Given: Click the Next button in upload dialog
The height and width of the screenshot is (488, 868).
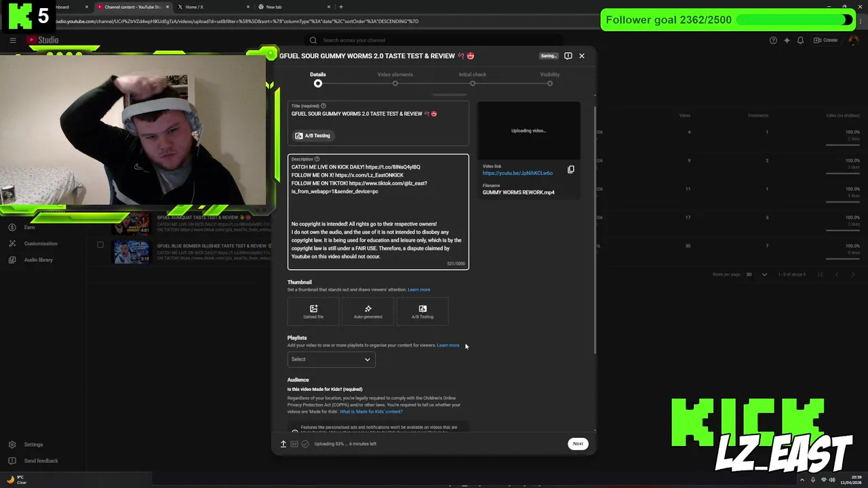Looking at the screenshot, I should click(x=578, y=444).
